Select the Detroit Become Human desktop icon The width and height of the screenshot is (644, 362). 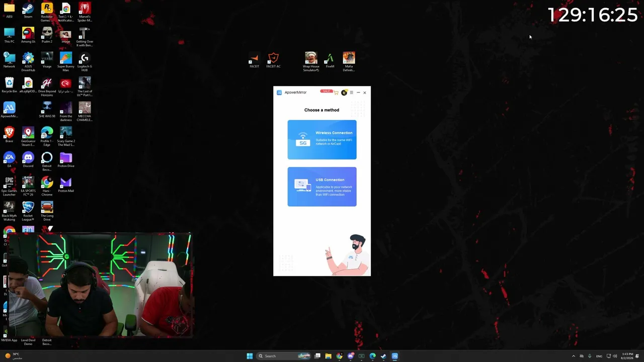click(47, 161)
